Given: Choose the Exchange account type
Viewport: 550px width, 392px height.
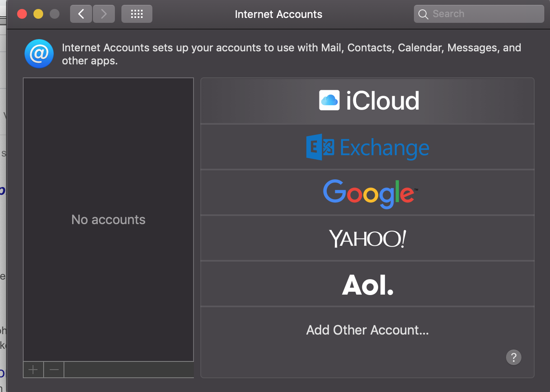Looking at the screenshot, I should [367, 148].
